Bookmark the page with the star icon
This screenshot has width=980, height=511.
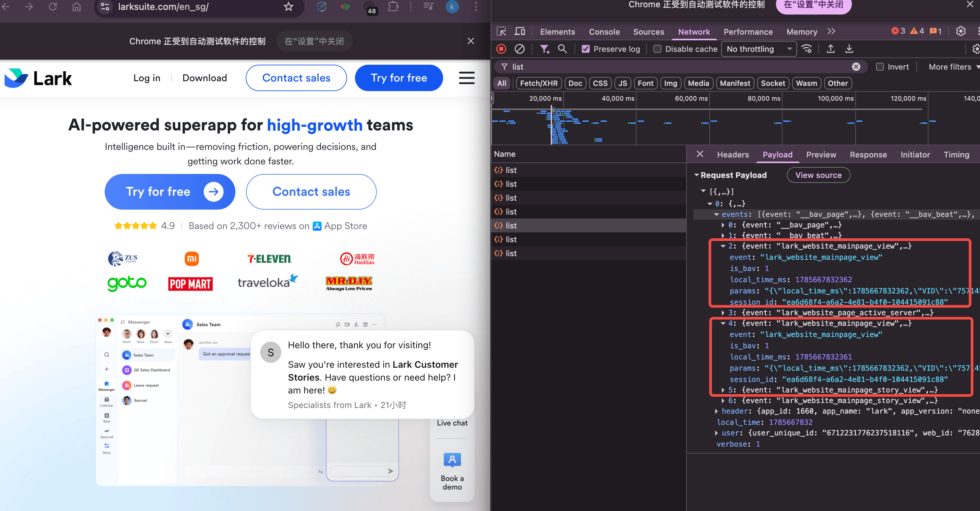(288, 7)
